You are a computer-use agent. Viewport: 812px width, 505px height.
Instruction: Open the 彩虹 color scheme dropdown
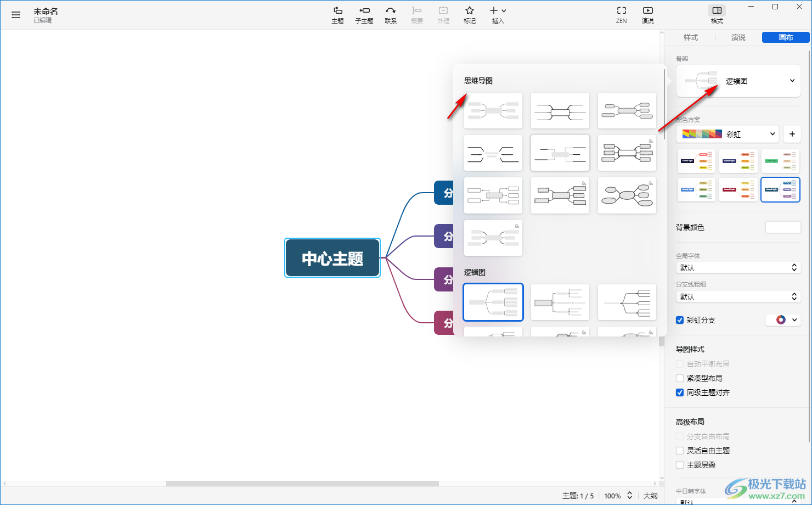[x=728, y=134]
